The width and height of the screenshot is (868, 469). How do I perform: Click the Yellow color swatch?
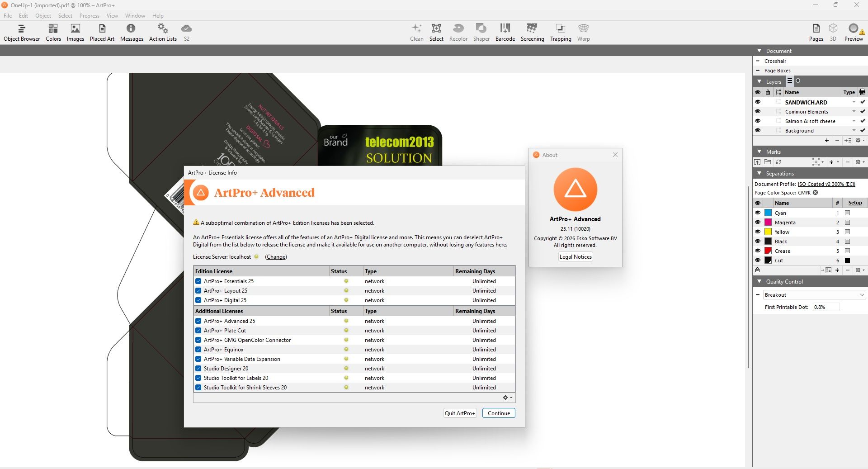click(768, 232)
